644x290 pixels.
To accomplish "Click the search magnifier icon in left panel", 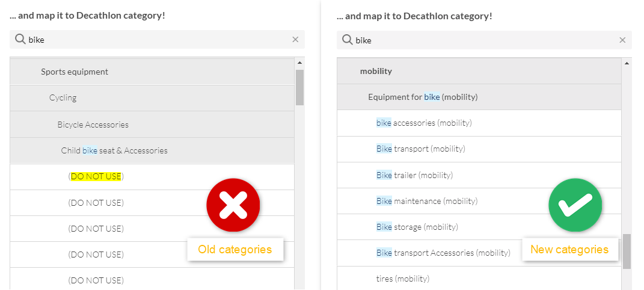I will point(20,40).
